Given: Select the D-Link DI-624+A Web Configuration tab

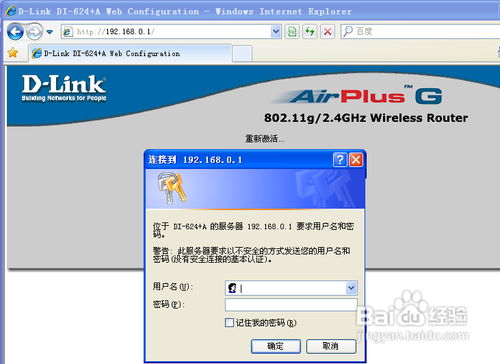Looking at the screenshot, I should tap(130, 53).
